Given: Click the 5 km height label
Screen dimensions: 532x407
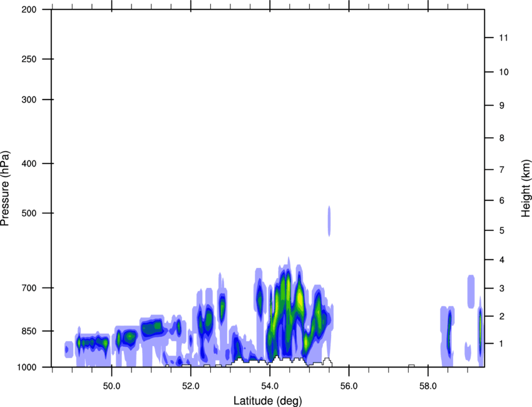Looking at the screenshot, I should pyautogui.click(x=502, y=230).
